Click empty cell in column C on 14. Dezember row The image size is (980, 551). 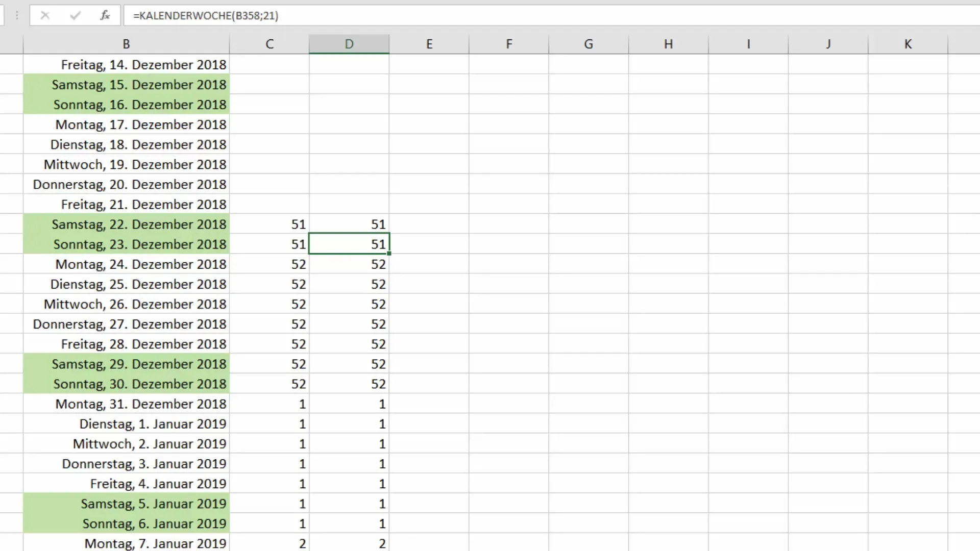click(269, 64)
